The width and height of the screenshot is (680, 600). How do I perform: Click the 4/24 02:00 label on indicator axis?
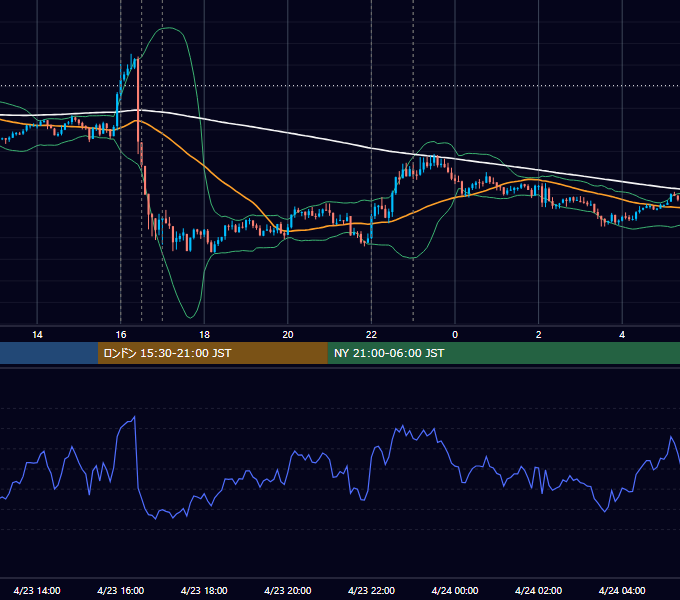(538, 590)
